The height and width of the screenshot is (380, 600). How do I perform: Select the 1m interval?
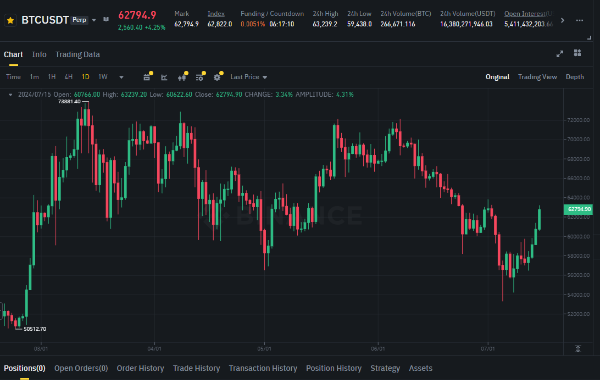[x=34, y=77]
